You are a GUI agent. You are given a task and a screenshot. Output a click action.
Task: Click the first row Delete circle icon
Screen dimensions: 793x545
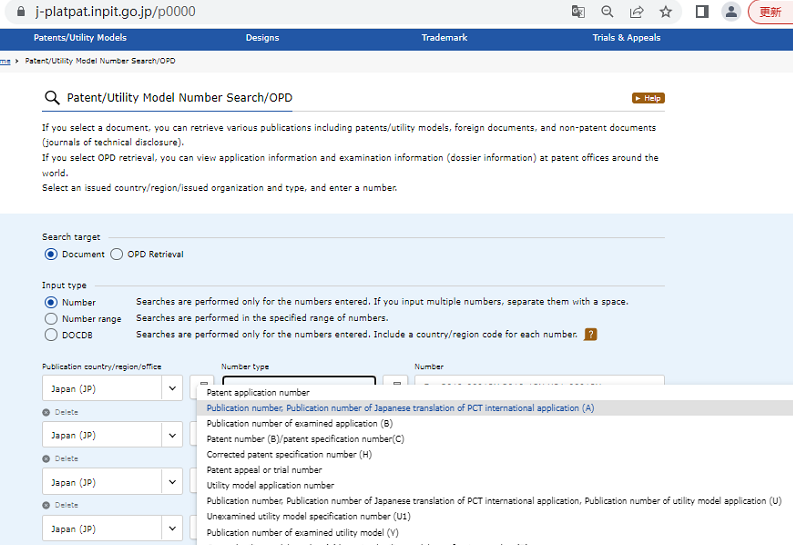(x=46, y=412)
